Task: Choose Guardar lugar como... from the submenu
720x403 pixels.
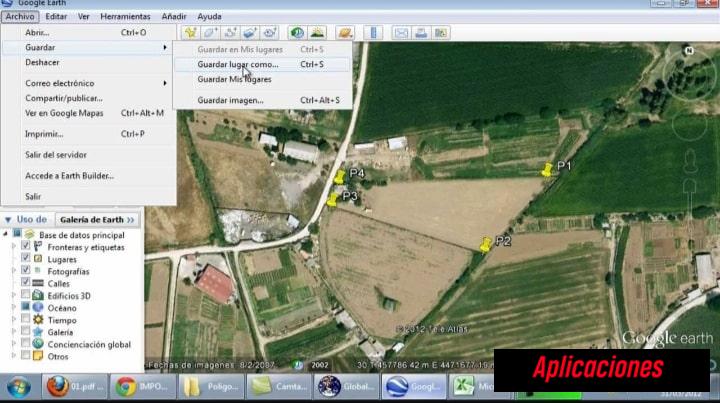Action: [x=262, y=64]
